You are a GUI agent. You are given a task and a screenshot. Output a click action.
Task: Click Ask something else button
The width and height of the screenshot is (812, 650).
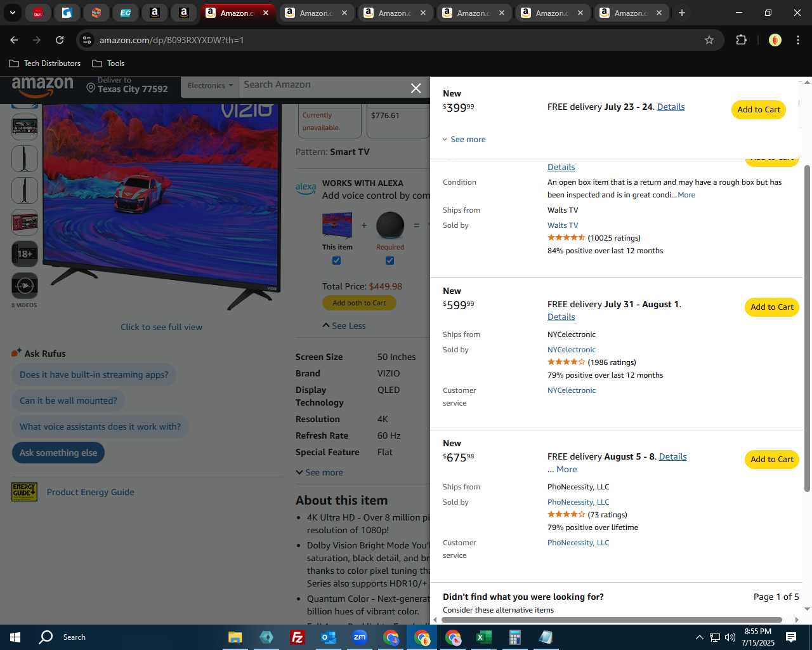[x=58, y=453]
